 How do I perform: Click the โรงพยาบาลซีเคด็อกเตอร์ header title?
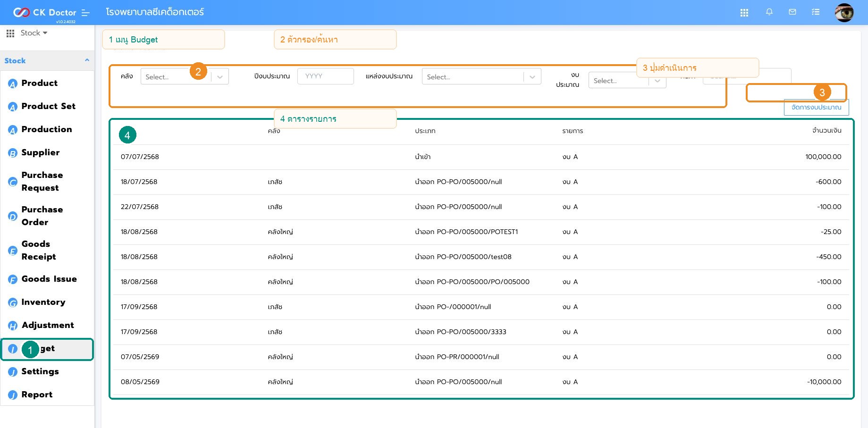coord(155,12)
